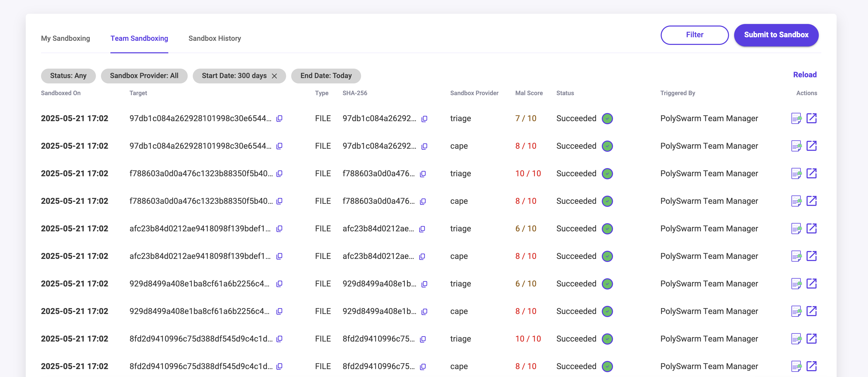This screenshot has height=377, width=868.
Task: Copy target hash in first triage row
Action: pyautogui.click(x=279, y=119)
